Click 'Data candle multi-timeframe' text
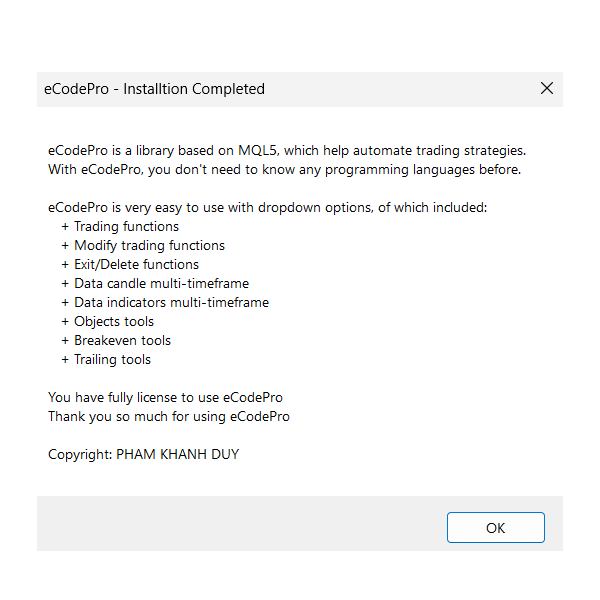This screenshot has height=600, width=600. click(x=155, y=283)
